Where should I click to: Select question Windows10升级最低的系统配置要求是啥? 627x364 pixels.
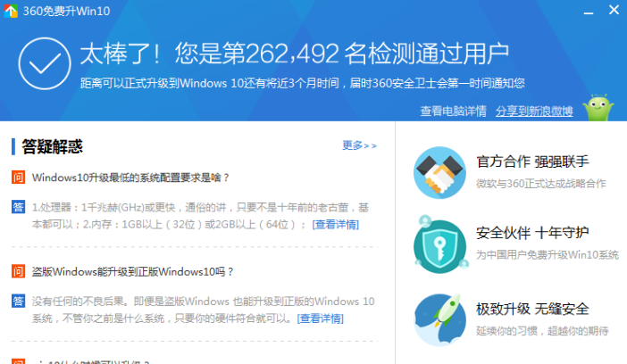[131, 177]
